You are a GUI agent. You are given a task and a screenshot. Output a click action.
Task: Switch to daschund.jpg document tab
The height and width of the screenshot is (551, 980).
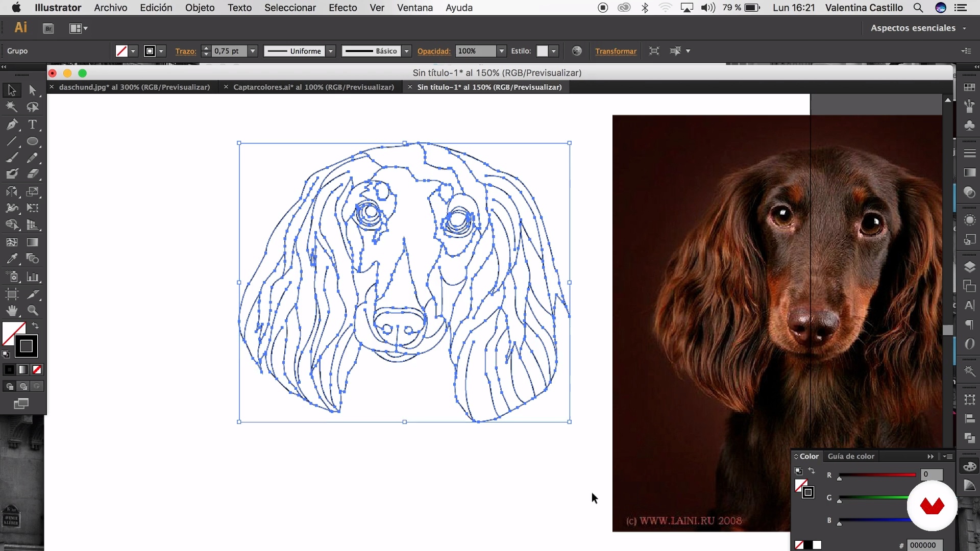pos(134,87)
